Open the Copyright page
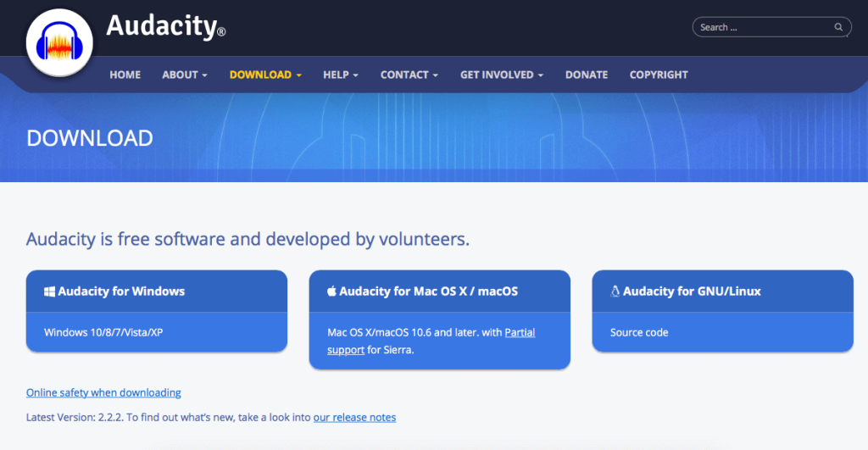This screenshot has width=868, height=450. [659, 75]
